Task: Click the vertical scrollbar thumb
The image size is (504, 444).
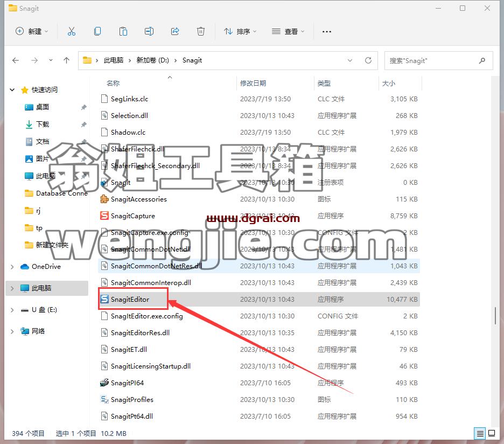Action: pyautogui.click(x=495, y=315)
